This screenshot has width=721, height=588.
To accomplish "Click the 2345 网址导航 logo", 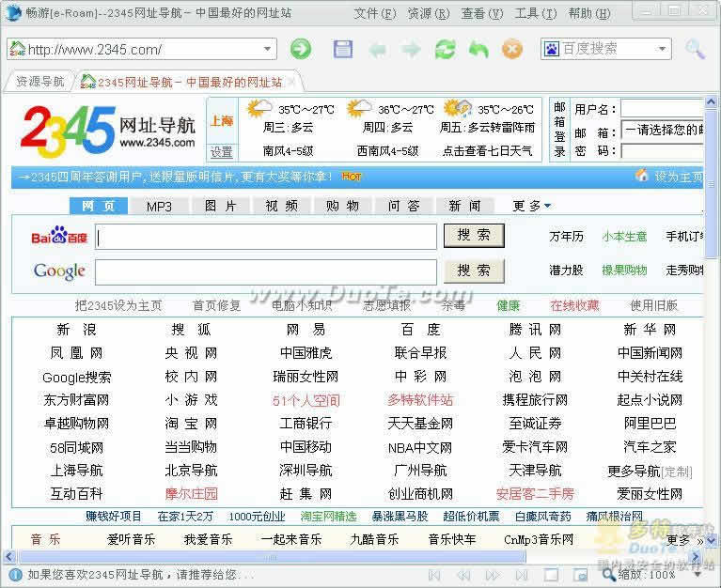I will pos(108,130).
